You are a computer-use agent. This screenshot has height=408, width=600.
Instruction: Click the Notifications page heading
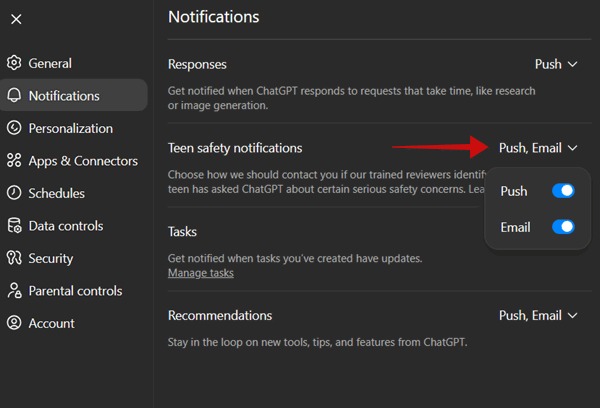click(x=214, y=17)
